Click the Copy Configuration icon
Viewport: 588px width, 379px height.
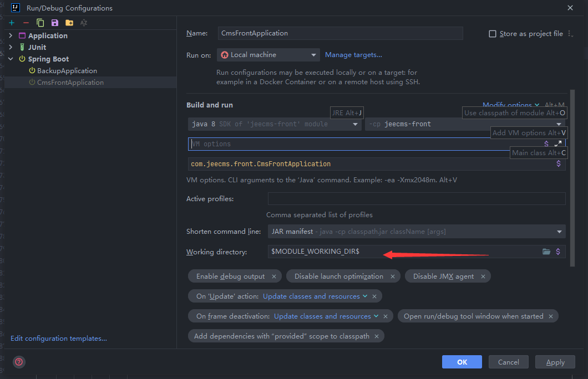[40, 23]
